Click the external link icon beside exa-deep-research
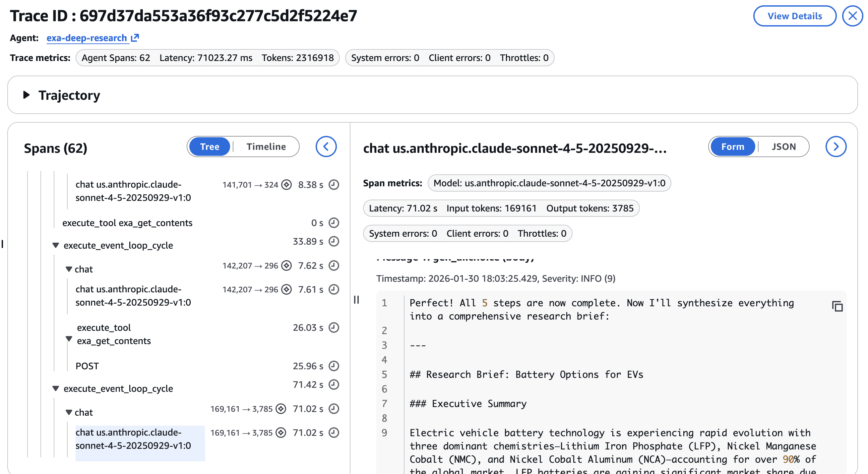This screenshot has height=474, width=868. (x=135, y=37)
